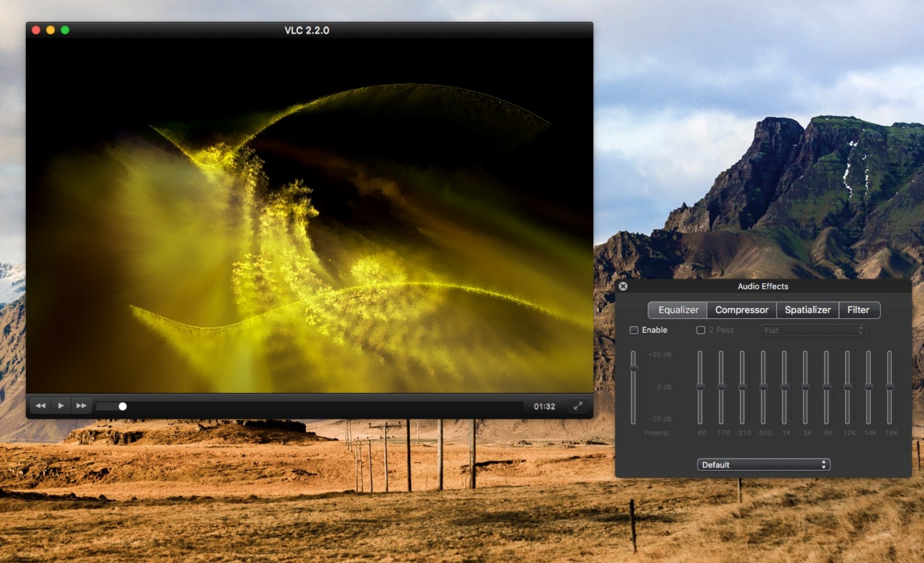Click the play button in VLC
924x563 pixels.
(60, 405)
